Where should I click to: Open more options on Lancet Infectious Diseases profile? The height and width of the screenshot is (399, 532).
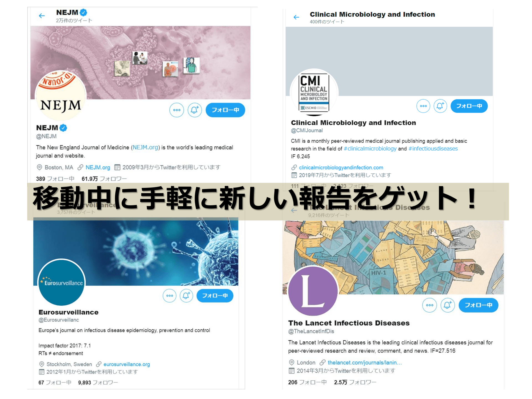coord(430,305)
